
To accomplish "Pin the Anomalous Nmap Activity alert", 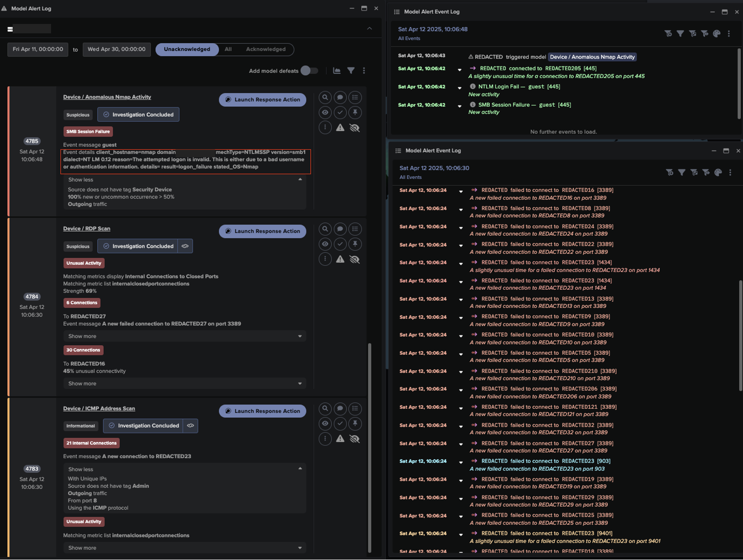I will (355, 112).
